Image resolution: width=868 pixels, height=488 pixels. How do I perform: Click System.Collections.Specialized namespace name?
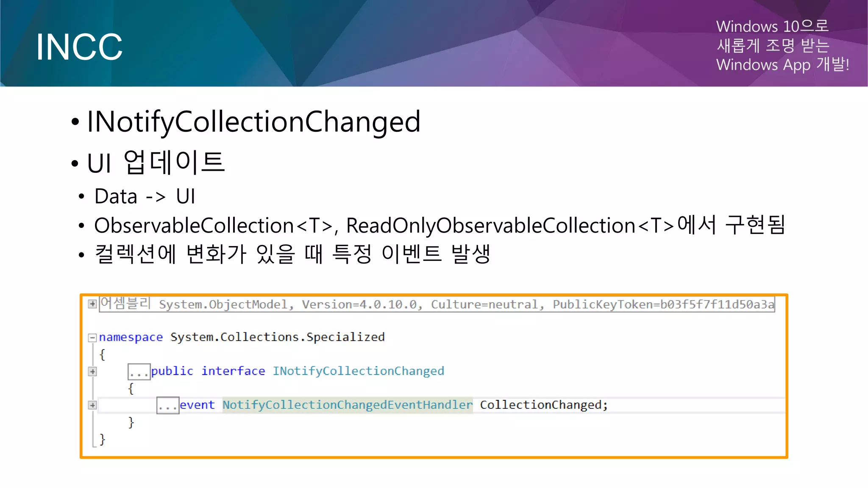click(278, 337)
